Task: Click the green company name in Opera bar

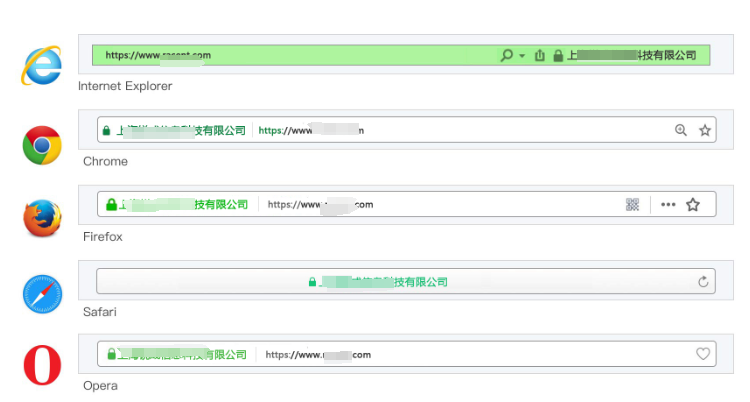Action: (182, 355)
